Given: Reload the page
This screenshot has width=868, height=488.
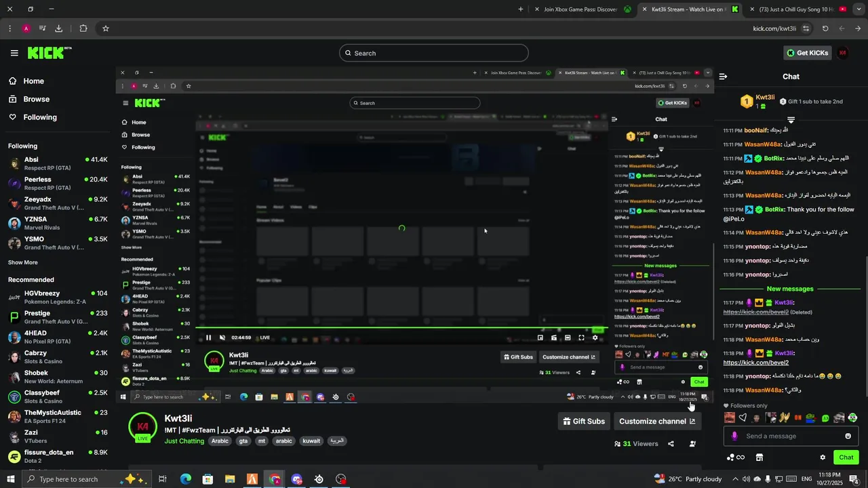Looking at the screenshot, I should pos(825,28).
